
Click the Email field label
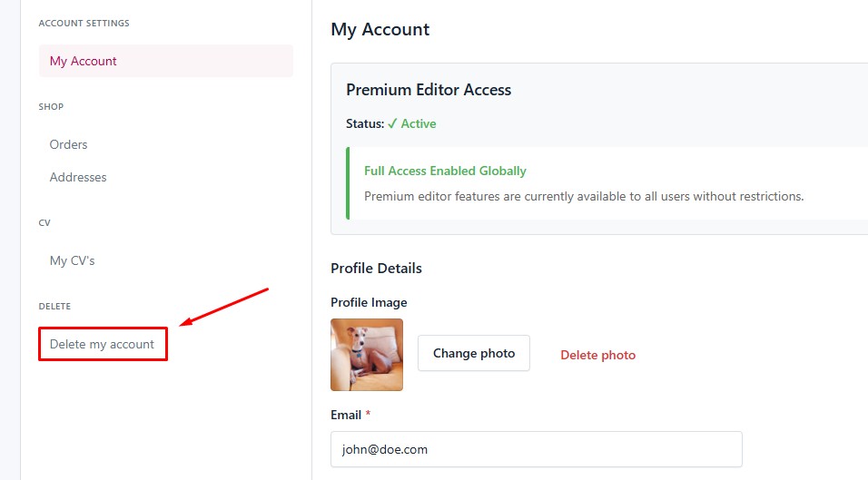pos(347,415)
